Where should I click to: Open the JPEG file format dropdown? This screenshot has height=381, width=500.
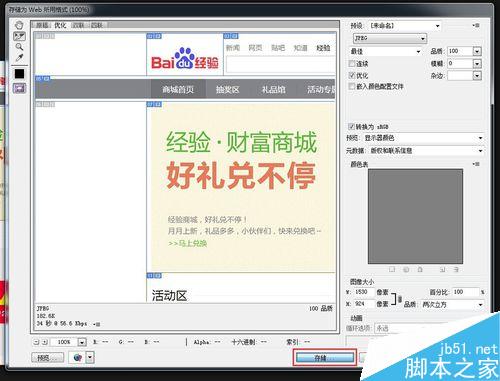click(x=390, y=38)
